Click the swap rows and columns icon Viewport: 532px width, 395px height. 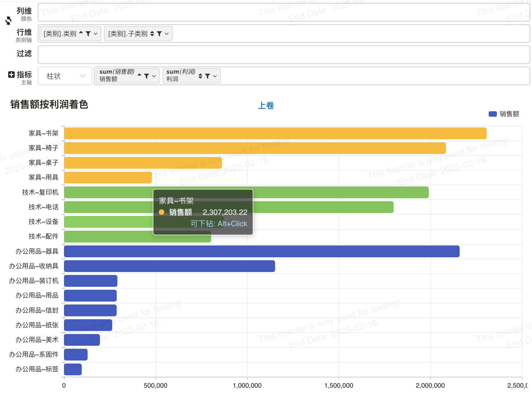click(x=8, y=20)
